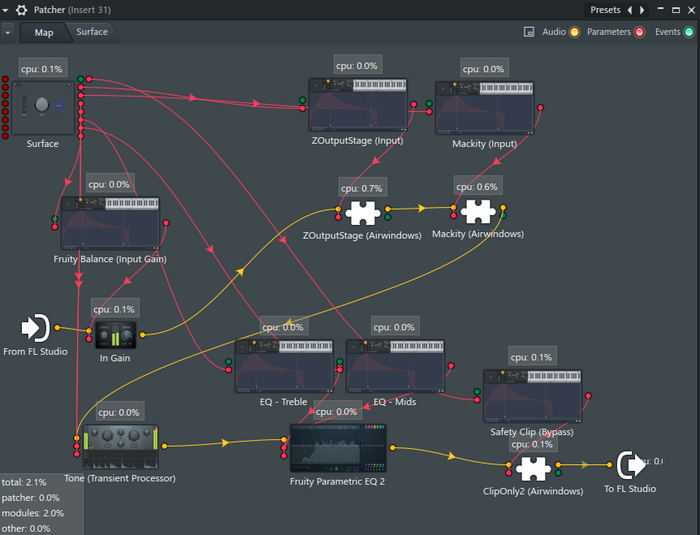
Task: Open the dropdown left of Map tab
Action: coord(8,33)
